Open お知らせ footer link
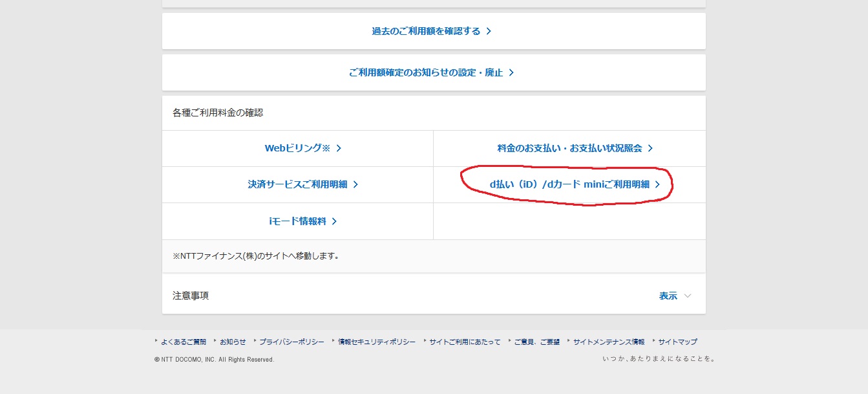The width and height of the screenshot is (868, 394). click(233, 342)
